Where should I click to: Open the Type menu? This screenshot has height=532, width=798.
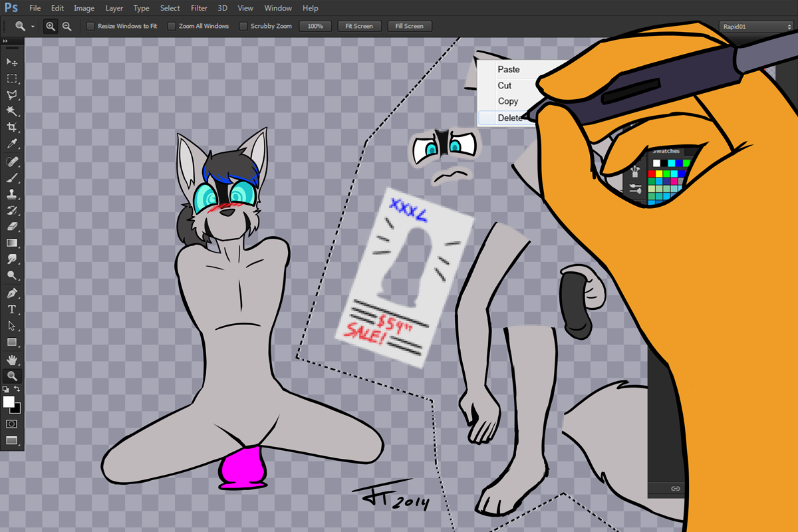[x=142, y=8]
